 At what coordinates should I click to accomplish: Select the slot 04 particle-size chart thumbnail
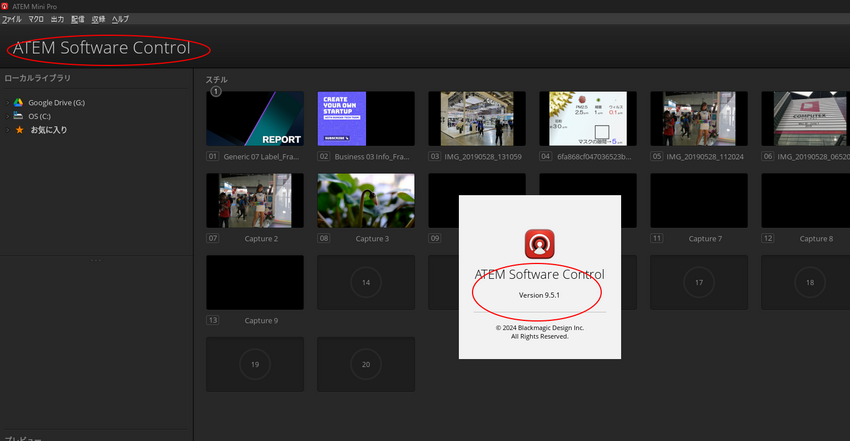tap(588, 119)
